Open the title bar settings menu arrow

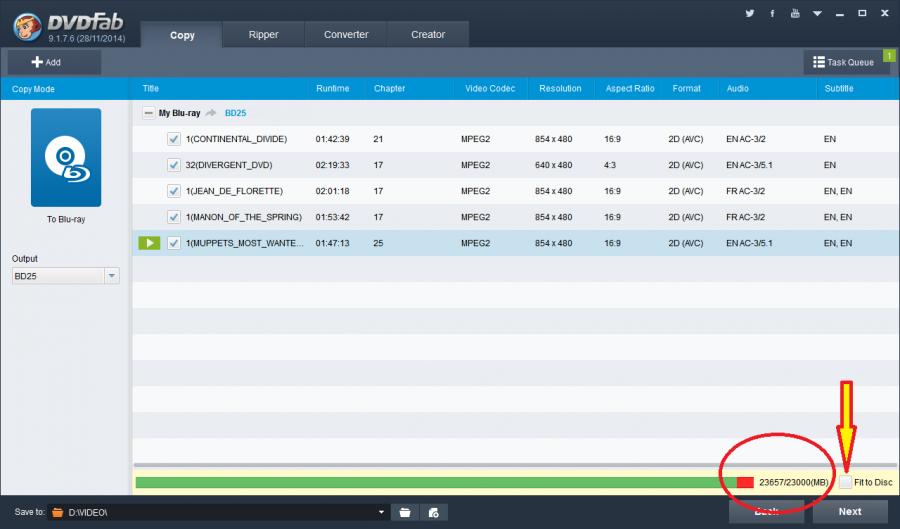pos(817,14)
